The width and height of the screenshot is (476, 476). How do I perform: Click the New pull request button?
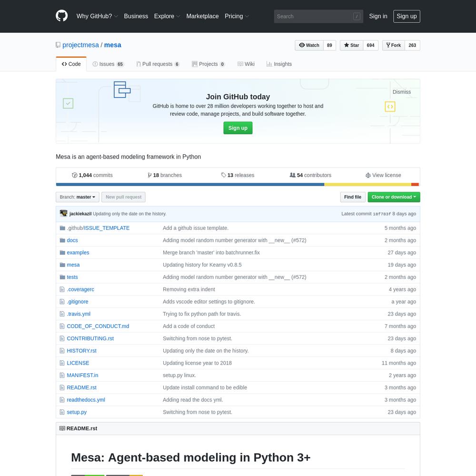point(123,197)
